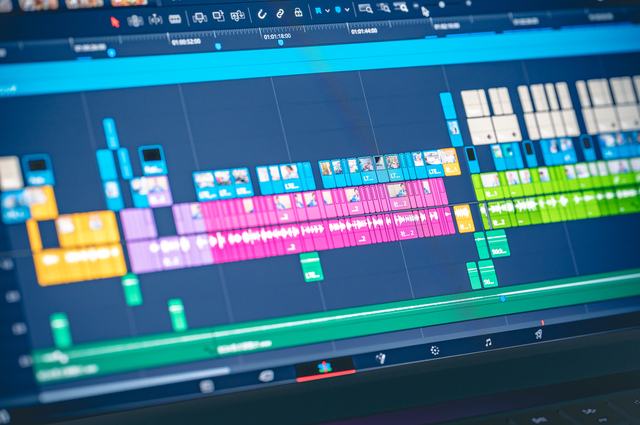Viewport: 640px width, 425px height.
Task: Choose the Dynamic Trim mode tool
Action: 155,19
